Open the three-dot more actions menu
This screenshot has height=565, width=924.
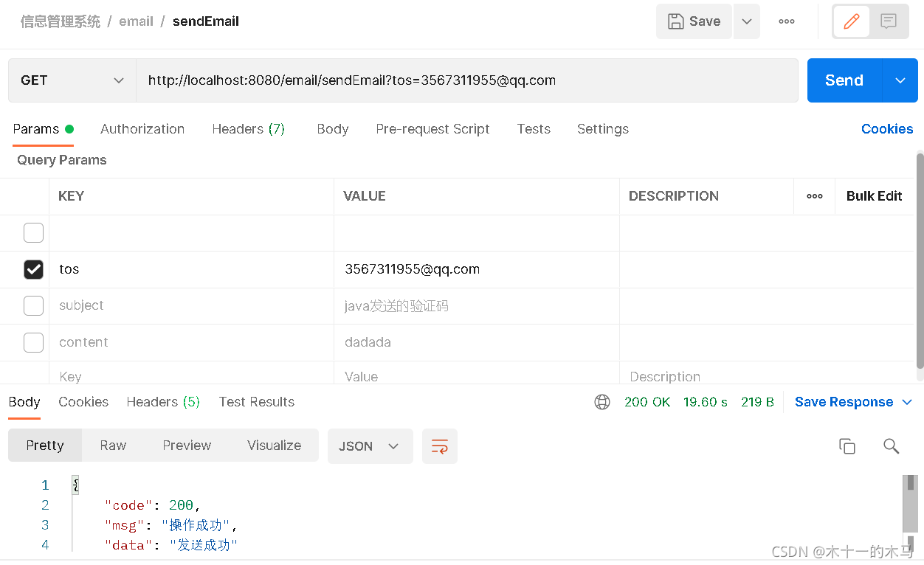pos(787,21)
